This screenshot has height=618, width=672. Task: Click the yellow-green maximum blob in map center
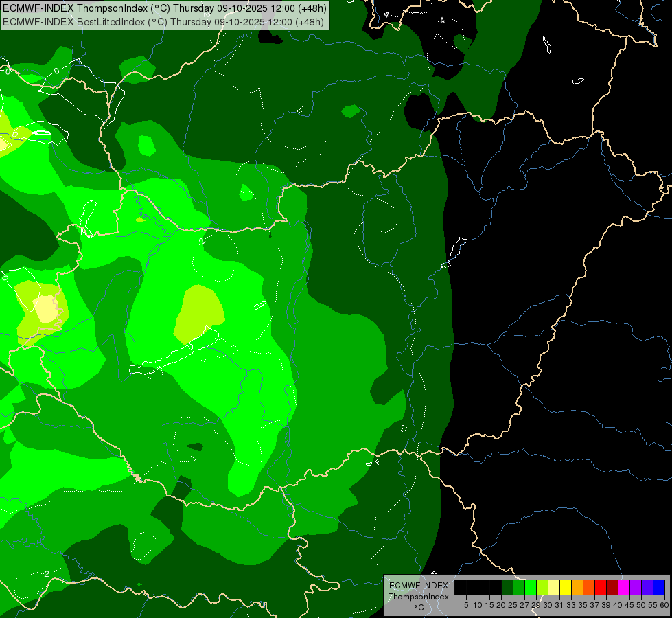pyautogui.click(x=199, y=312)
